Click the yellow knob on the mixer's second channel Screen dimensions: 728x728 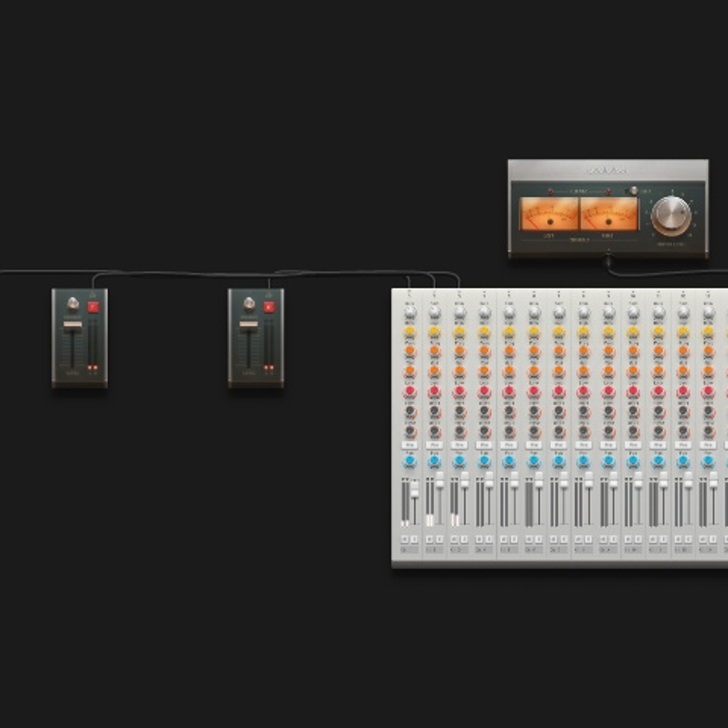[x=434, y=331]
